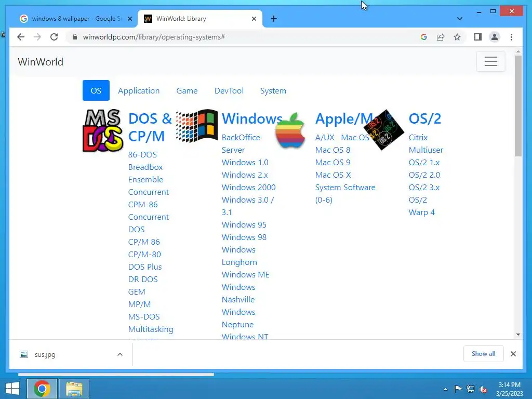
Task: Select the WinWorld: Library tab
Action: (x=200, y=19)
